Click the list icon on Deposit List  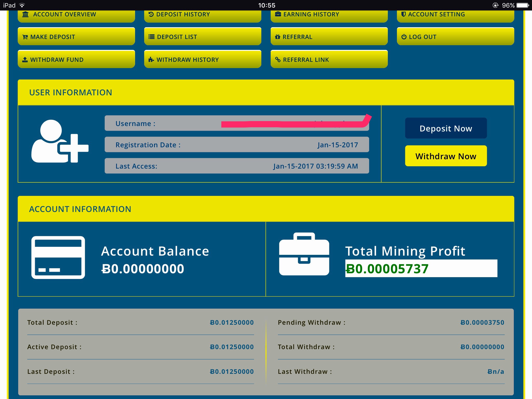pyautogui.click(x=151, y=37)
